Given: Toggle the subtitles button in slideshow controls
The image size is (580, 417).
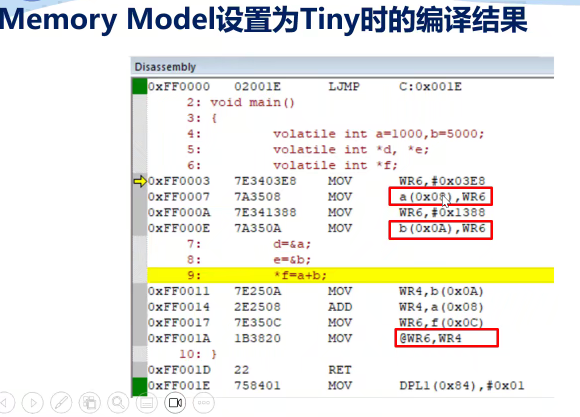Looking at the screenshot, I should 146,403.
